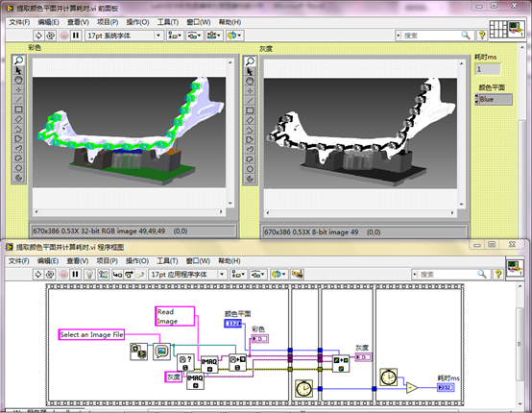Screen dimensions: 532x413
Task: Select the oval tool in grayscale image palette
Action: [x=250, y=169]
